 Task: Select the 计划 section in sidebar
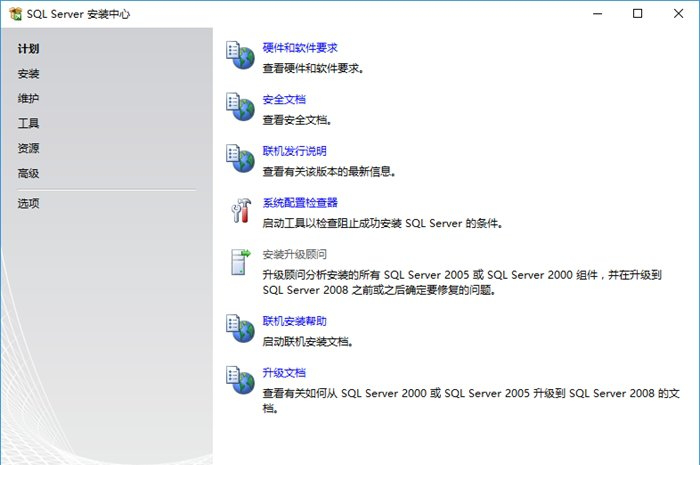28,49
